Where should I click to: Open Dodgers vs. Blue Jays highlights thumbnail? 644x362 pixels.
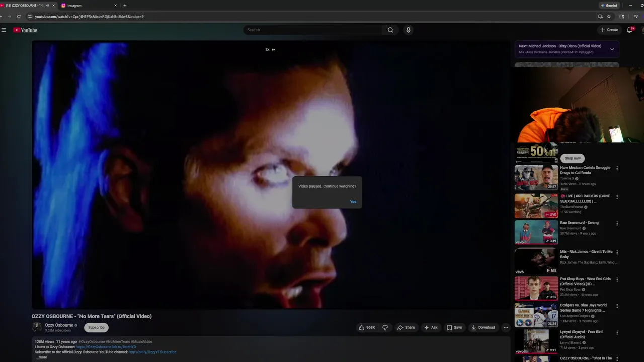click(536, 315)
